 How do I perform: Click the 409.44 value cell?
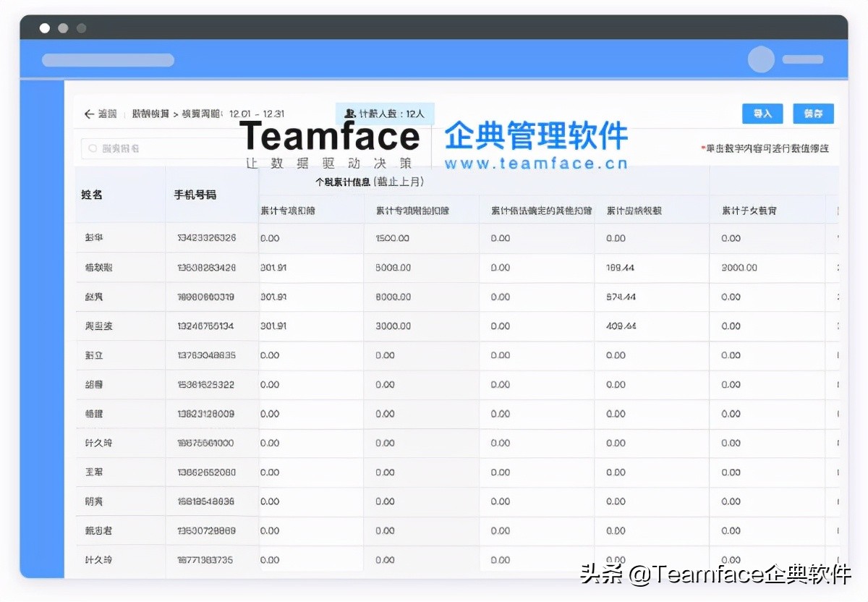(x=621, y=326)
